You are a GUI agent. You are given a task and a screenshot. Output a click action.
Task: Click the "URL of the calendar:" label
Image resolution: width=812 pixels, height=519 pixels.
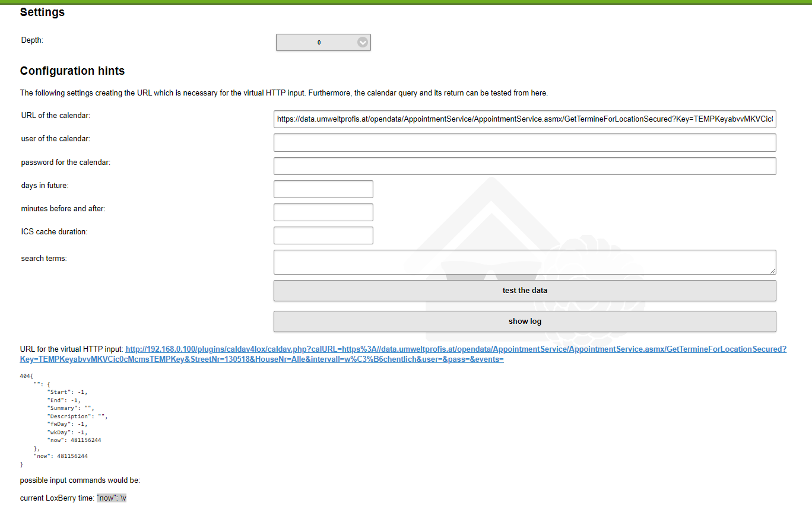[56, 116]
